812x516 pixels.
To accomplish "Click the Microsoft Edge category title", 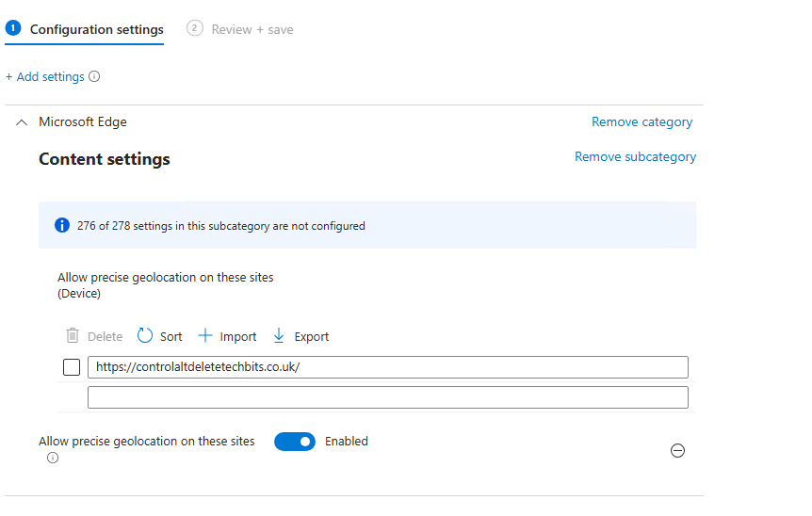I will 83,122.
